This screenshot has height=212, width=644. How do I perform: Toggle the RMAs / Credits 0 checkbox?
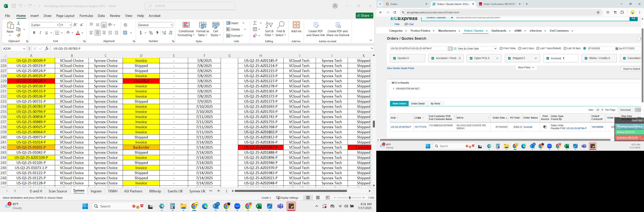[x=586, y=58]
